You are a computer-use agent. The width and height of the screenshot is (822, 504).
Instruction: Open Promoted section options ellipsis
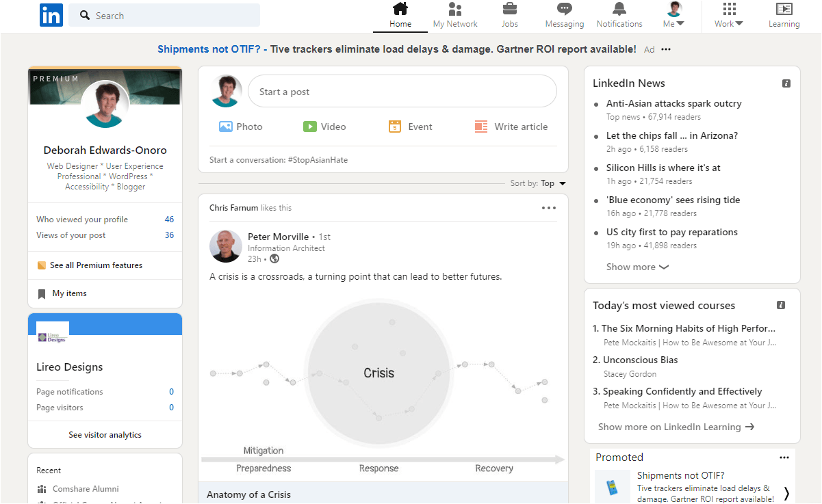[784, 457]
